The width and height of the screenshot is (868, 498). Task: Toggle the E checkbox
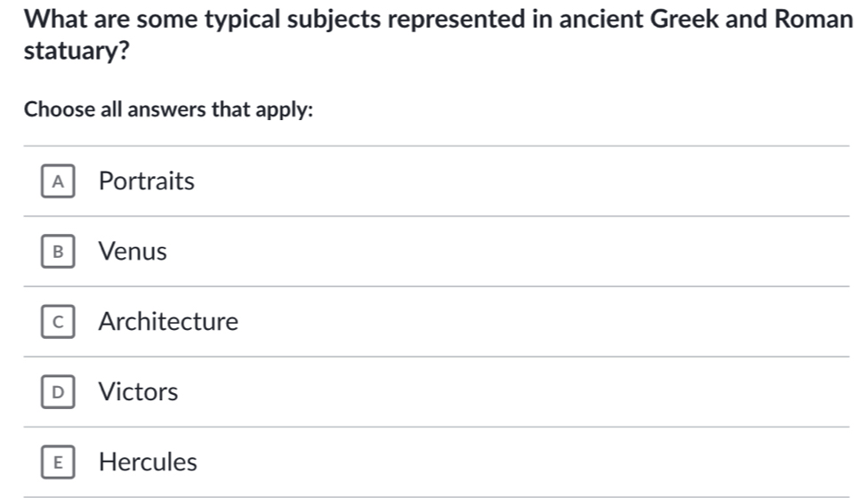pos(59,462)
